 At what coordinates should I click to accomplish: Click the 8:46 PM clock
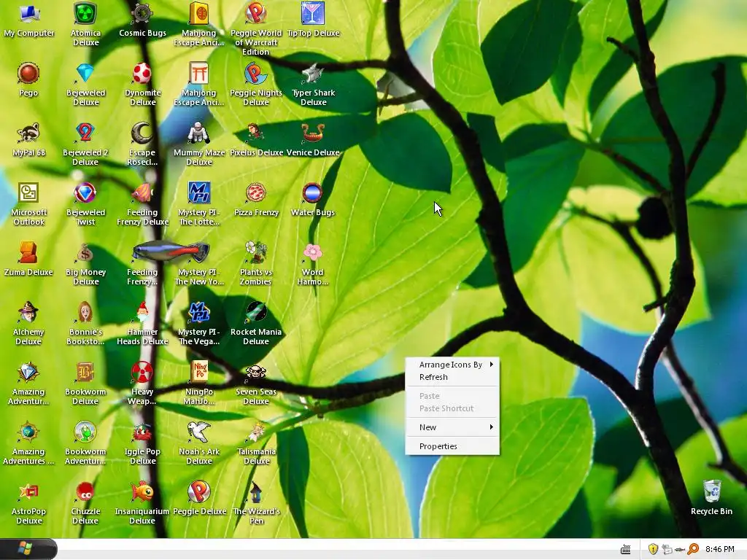pos(719,549)
